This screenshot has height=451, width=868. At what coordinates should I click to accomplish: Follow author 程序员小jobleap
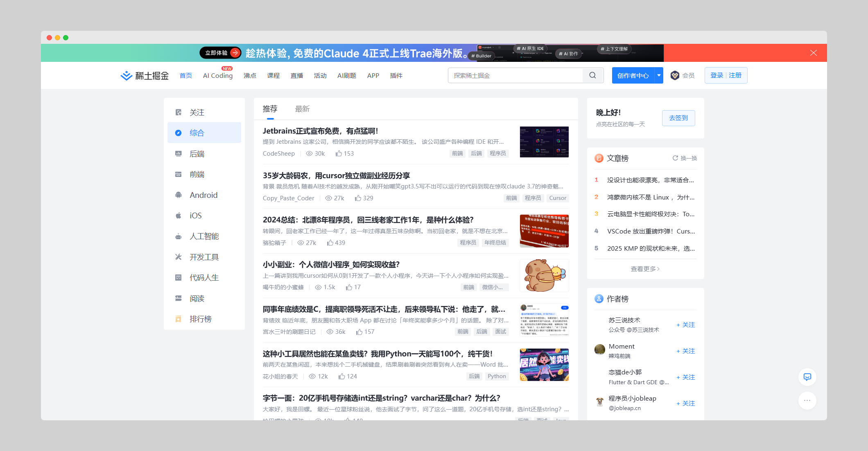tap(686, 403)
